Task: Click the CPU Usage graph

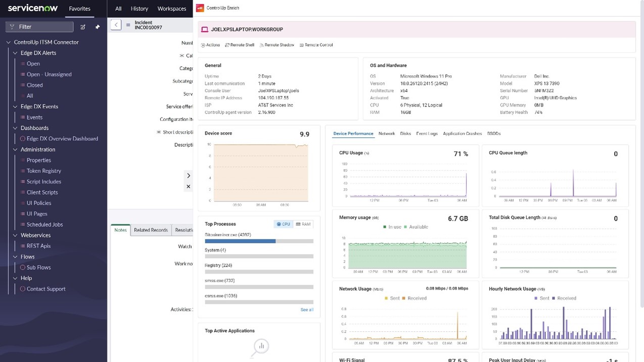Action: (408, 179)
